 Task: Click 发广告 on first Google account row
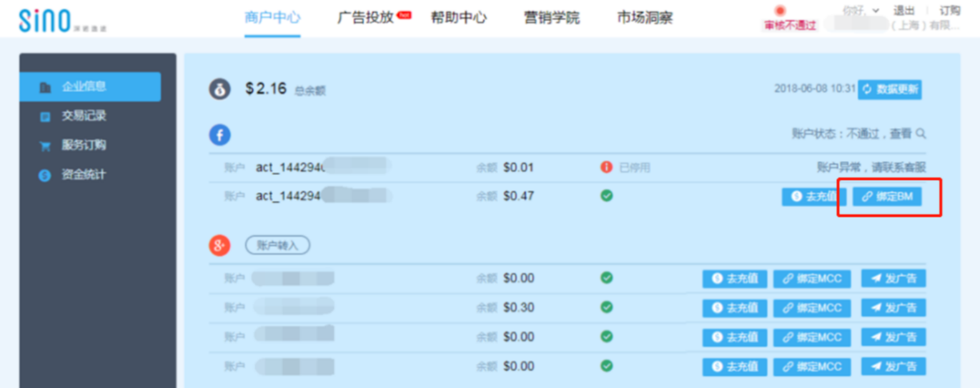point(893,279)
